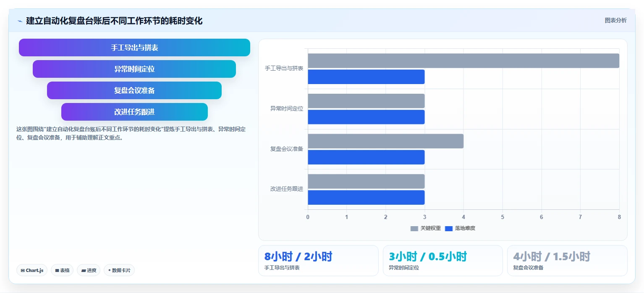Click the 异常时间定位 caption under 3小时 card
The height and width of the screenshot is (293, 644).
tap(404, 267)
